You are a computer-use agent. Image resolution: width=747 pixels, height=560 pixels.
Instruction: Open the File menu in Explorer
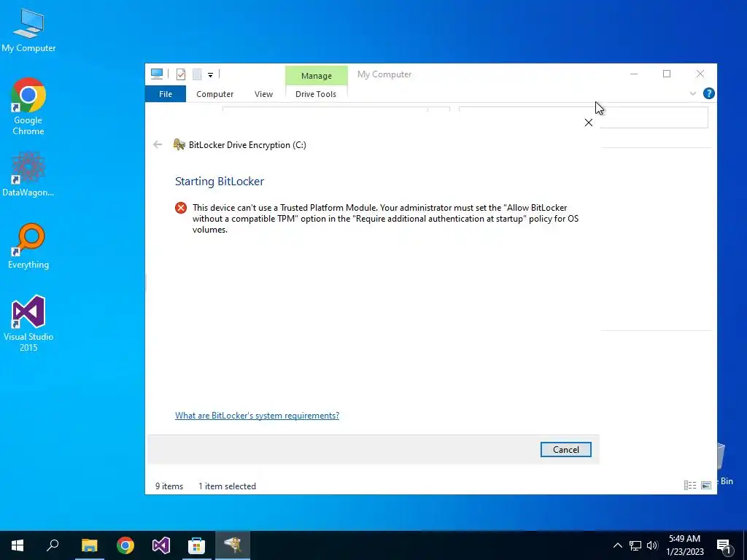pos(166,94)
